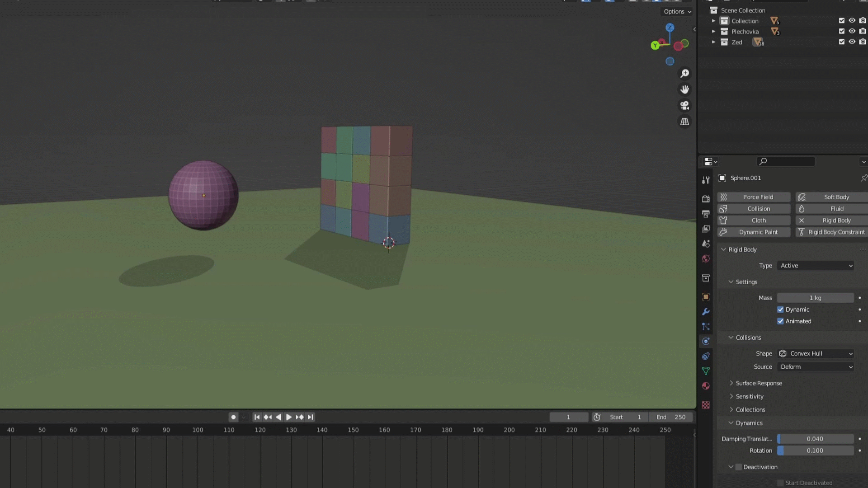Click the Z axis on navigation gizmo
The width and height of the screenshot is (868, 488).
pyautogui.click(x=670, y=28)
